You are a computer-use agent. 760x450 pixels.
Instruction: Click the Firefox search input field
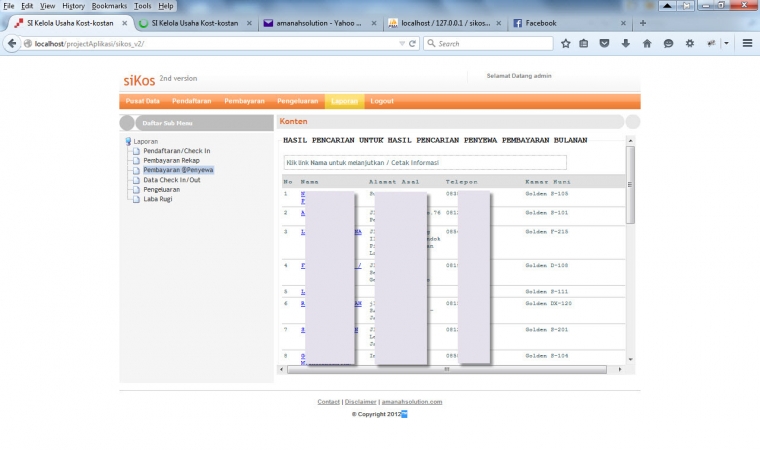pos(490,43)
